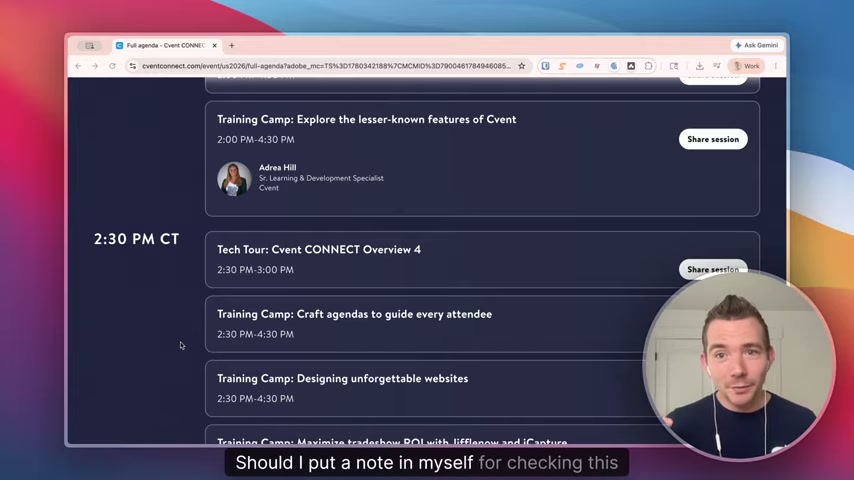Go back with the browser back arrow

(x=78, y=66)
